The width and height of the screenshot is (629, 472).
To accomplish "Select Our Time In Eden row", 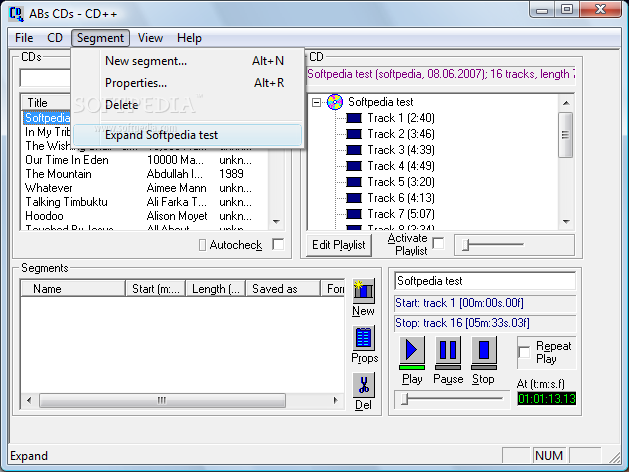I will (144, 160).
